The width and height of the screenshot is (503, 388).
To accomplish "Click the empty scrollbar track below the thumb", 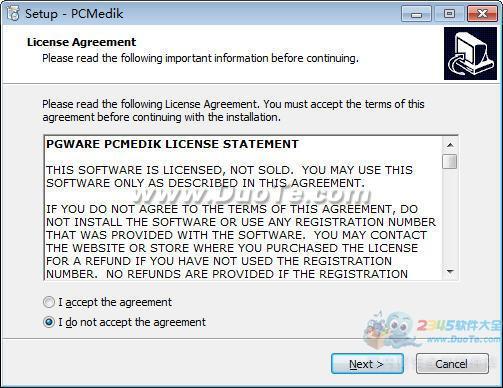I will 450,217.
